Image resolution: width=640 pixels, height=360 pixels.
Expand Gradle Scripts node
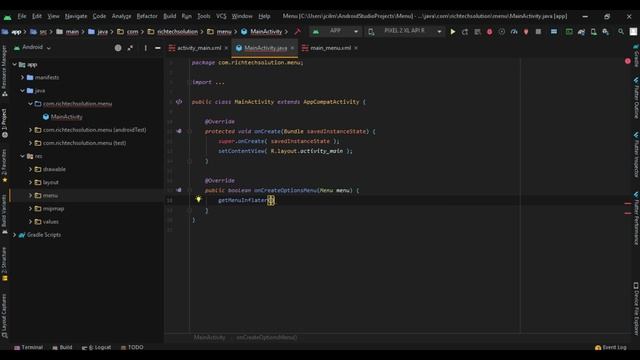coord(15,235)
